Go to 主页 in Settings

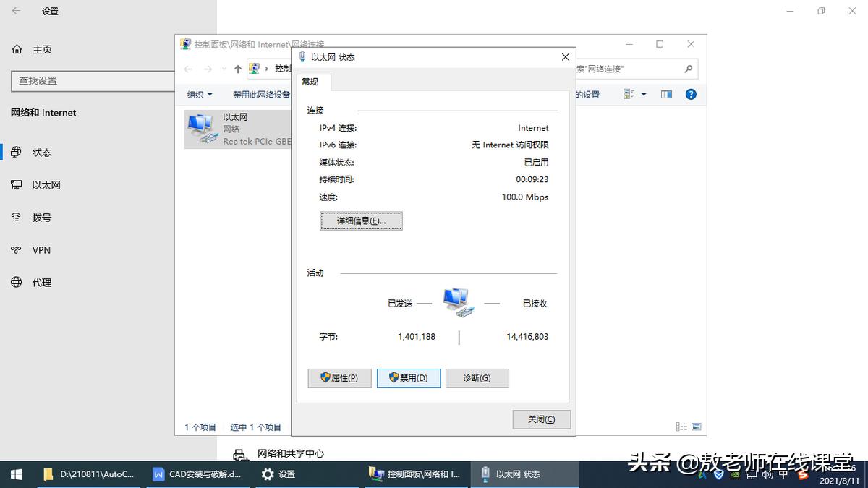42,49
